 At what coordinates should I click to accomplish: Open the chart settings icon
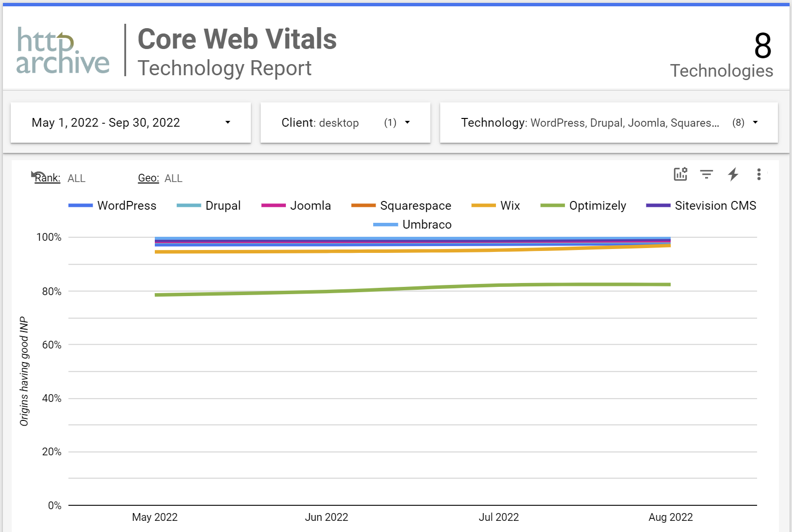[x=680, y=174]
